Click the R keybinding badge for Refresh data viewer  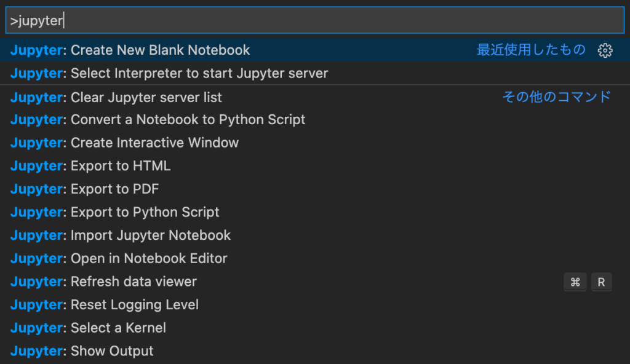click(x=601, y=282)
